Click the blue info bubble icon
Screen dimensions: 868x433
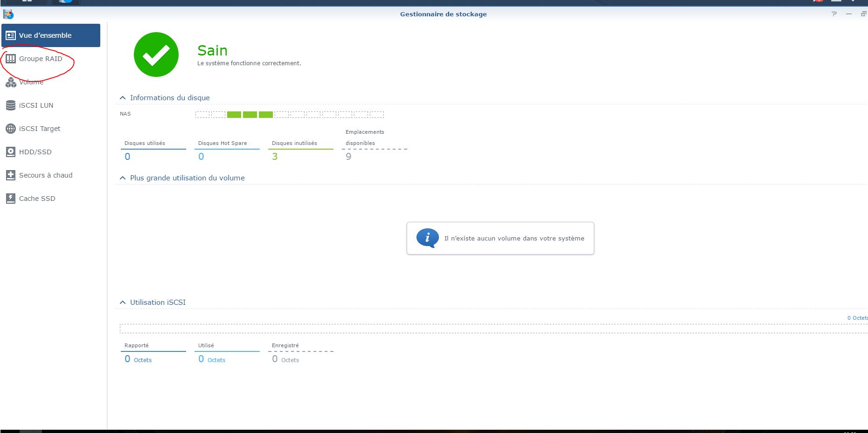[427, 238]
